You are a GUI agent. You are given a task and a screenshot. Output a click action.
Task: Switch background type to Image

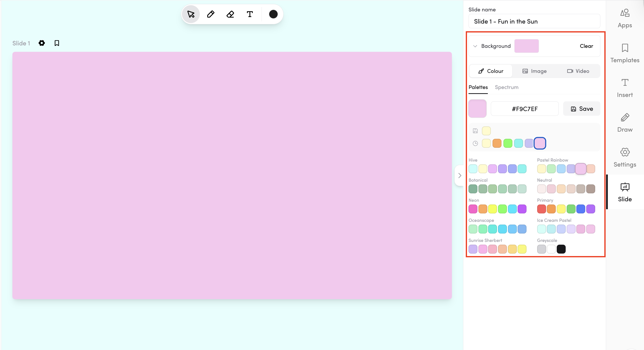(534, 71)
